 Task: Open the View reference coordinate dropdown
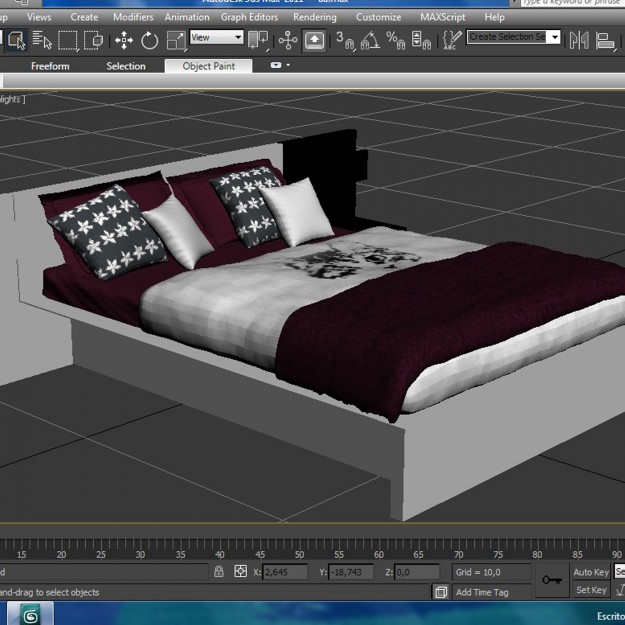pos(216,37)
